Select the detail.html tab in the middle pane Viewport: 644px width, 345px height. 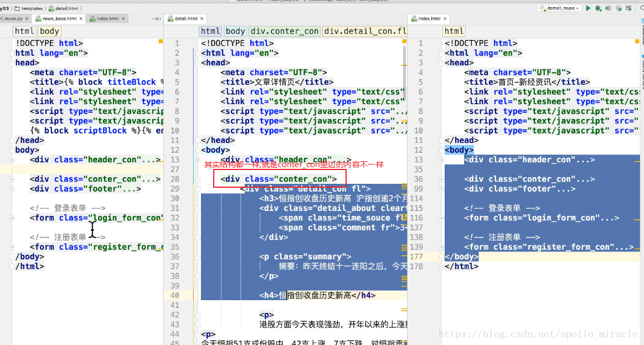tap(186, 18)
